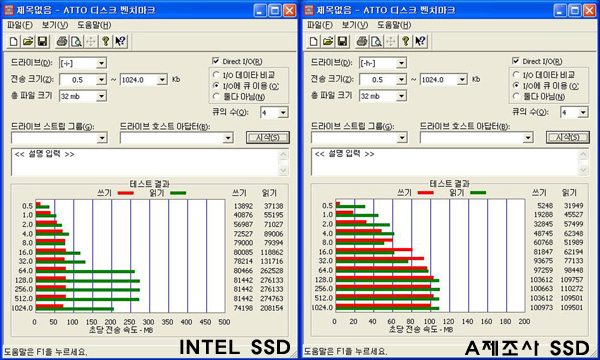
Task: Click 시작(S) button in right window
Action: [x=568, y=137]
